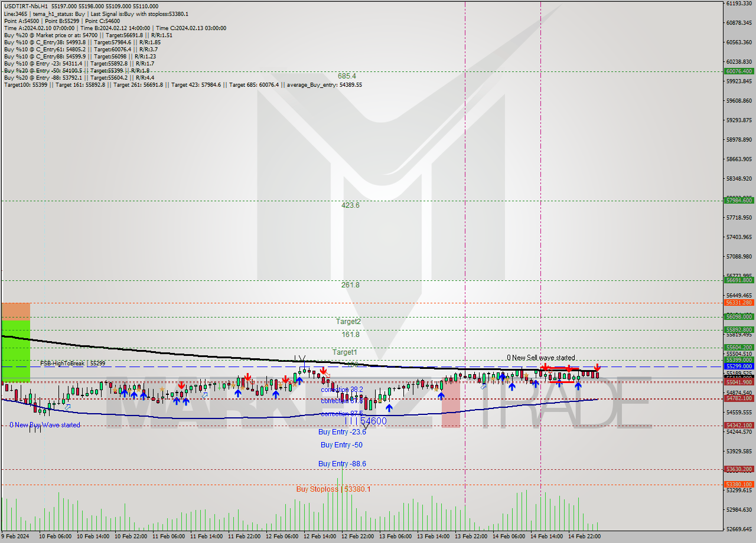Click green price tag 60076.400
Viewport: 756px width, 543px height.
click(738, 71)
